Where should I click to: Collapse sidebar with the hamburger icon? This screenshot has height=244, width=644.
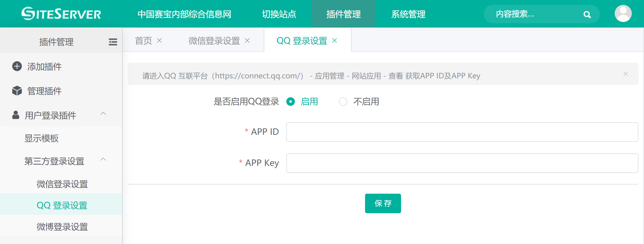click(x=113, y=42)
